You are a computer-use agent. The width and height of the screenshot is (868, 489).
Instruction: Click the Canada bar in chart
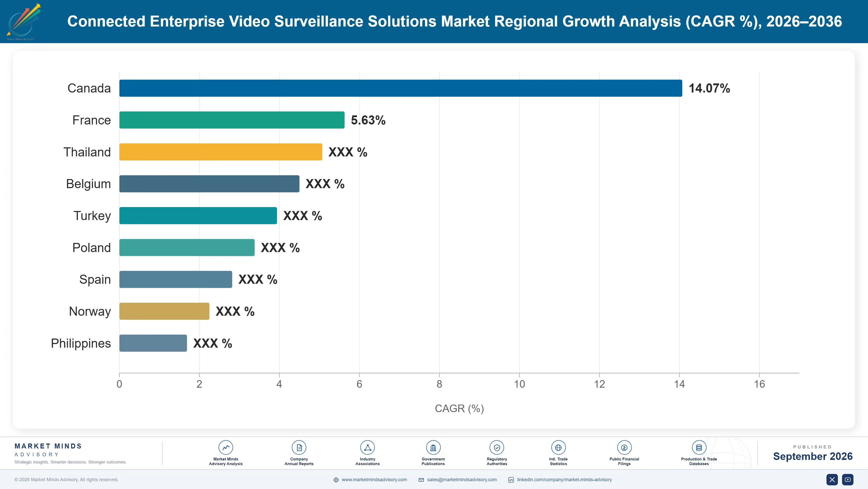click(401, 88)
